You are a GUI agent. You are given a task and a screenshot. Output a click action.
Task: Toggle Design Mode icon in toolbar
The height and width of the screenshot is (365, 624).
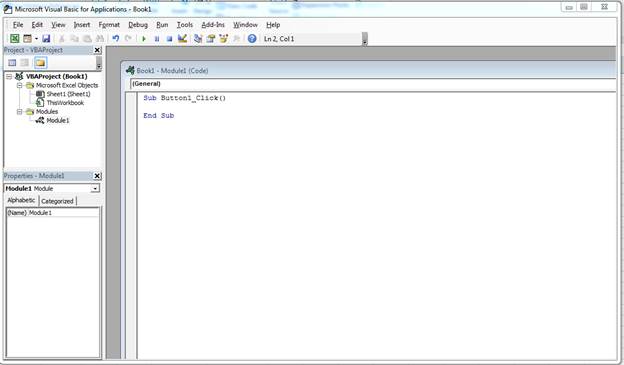tap(182, 39)
